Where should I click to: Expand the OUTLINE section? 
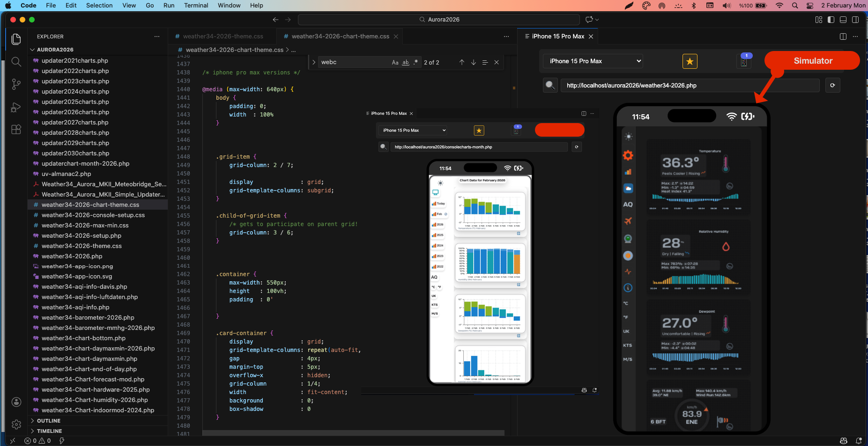click(x=49, y=421)
